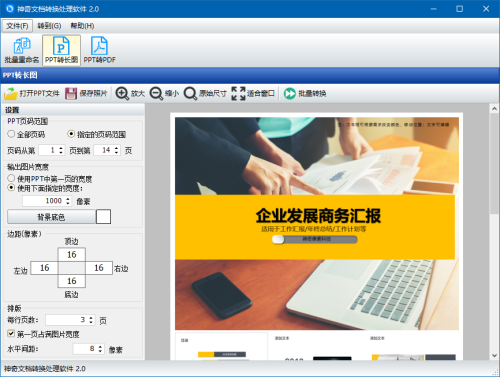Open the 帮助(H) menu
The image size is (500, 377).
coord(82,26)
